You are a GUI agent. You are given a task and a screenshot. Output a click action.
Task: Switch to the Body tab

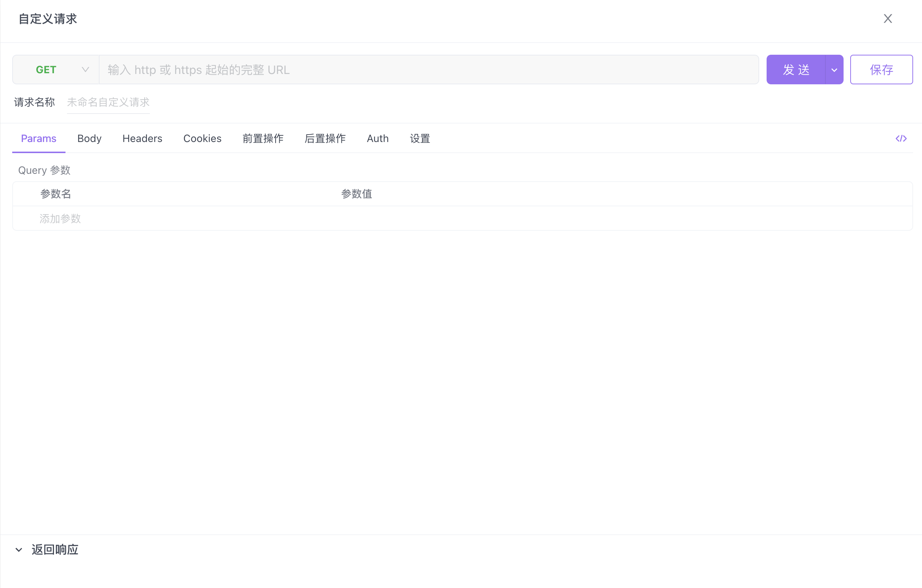89,139
